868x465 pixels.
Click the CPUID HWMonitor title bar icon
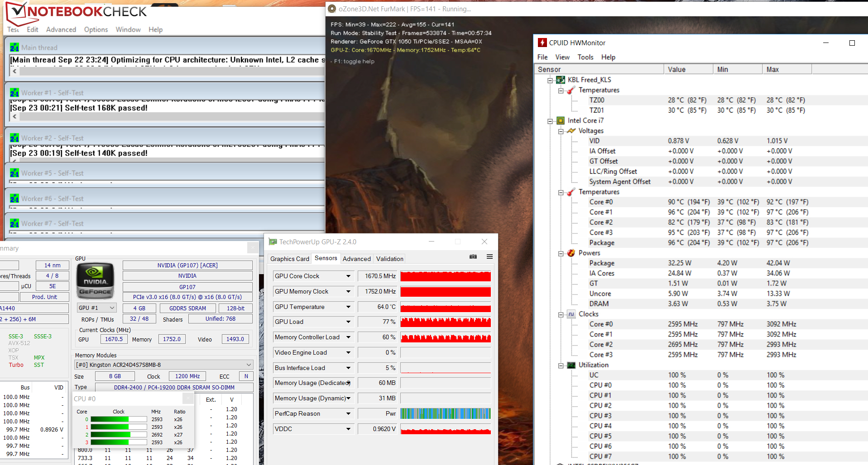point(542,43)
